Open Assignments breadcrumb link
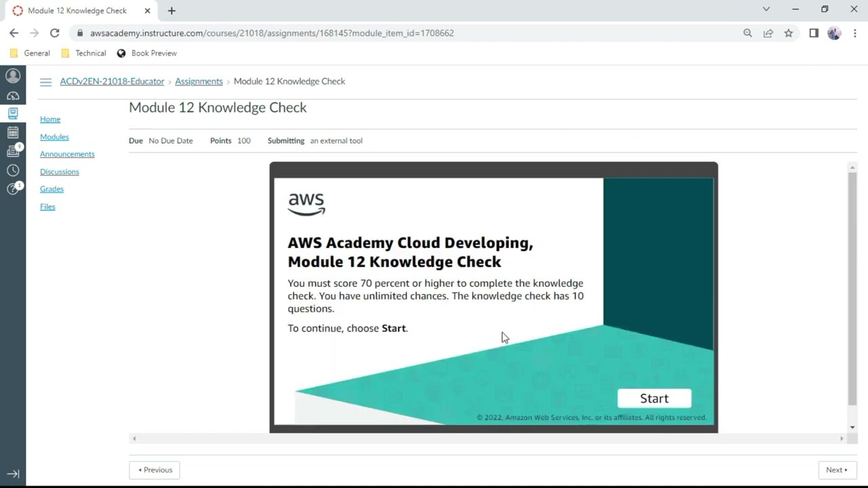868x488 pixels. pos(199,81)
